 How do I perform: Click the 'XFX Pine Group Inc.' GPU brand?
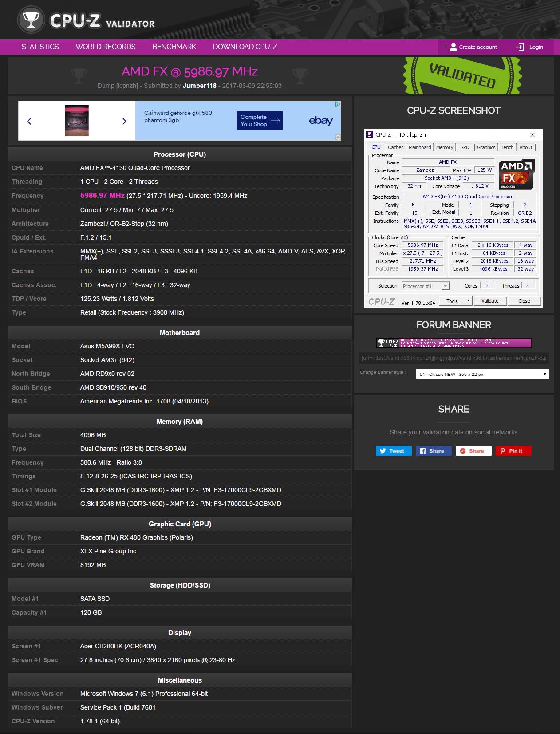tap(109, 551)
